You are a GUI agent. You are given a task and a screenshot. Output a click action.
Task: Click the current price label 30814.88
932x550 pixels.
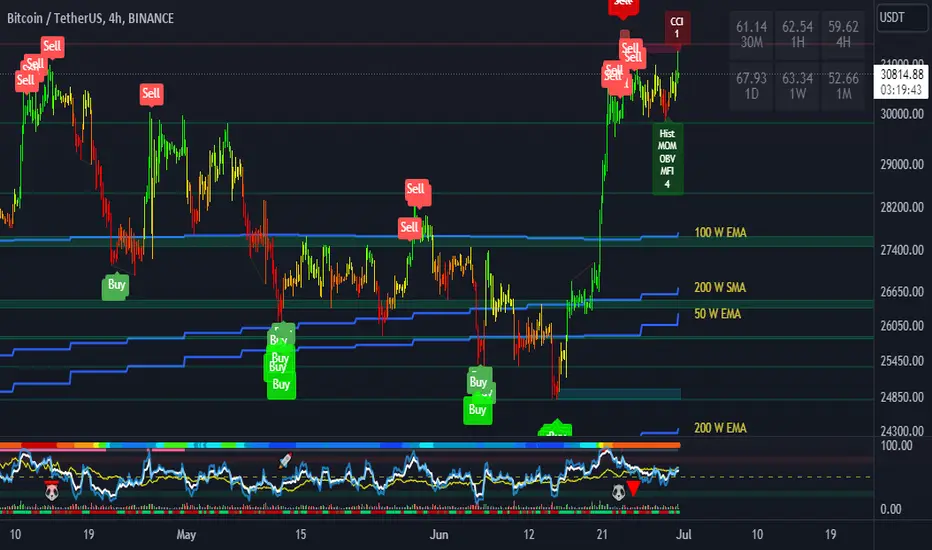(902, 81)
